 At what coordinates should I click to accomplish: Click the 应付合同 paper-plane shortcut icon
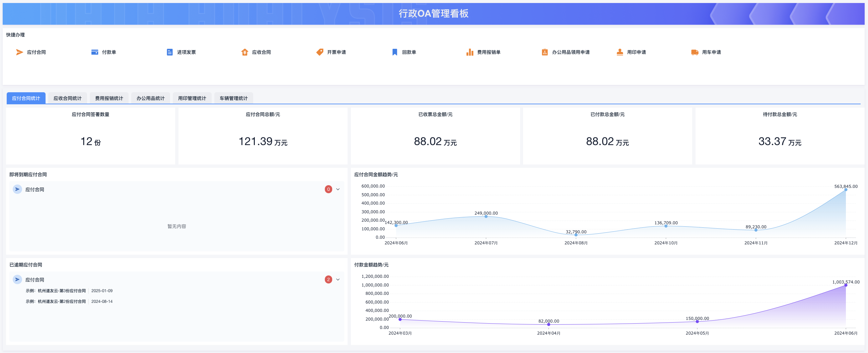click(x=19, y=52)
